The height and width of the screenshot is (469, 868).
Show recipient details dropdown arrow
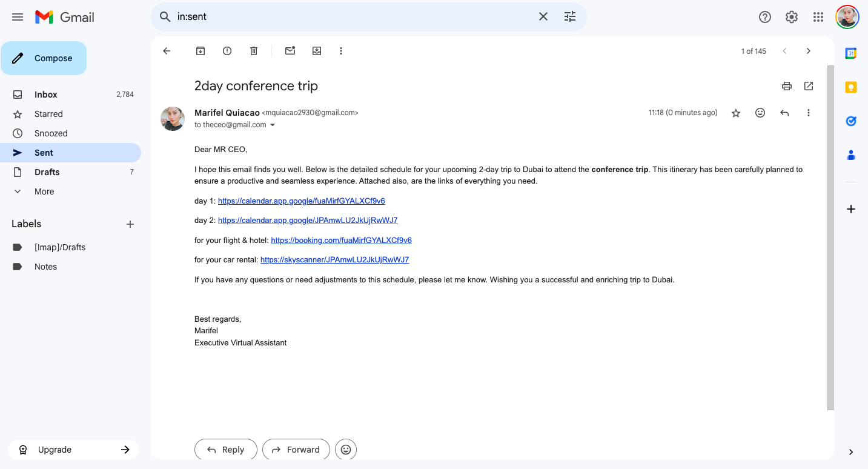point(273,125)
